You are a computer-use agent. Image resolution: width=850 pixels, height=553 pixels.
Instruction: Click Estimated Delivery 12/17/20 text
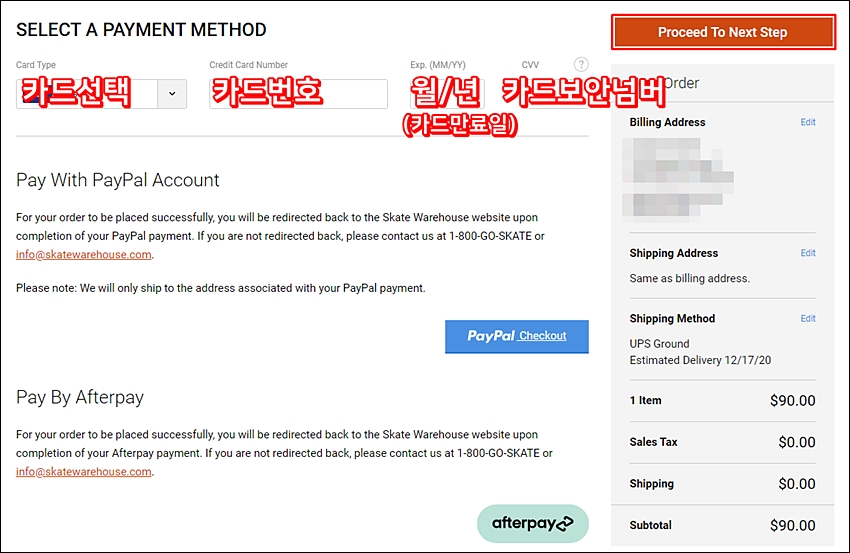tap(700, 360)
